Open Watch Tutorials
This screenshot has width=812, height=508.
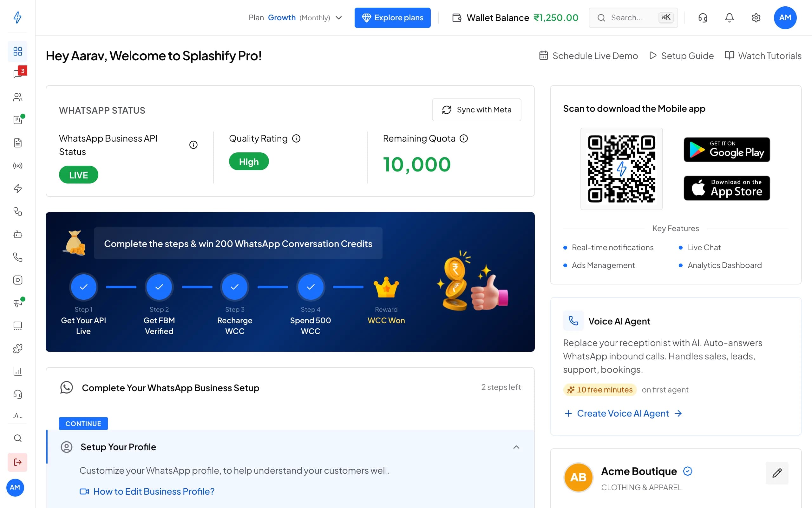point(763,56)
